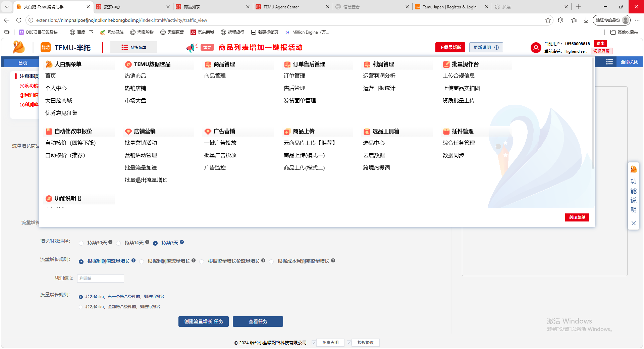
Task: Open the 首页 tab in the app
Action: [23, 63]
